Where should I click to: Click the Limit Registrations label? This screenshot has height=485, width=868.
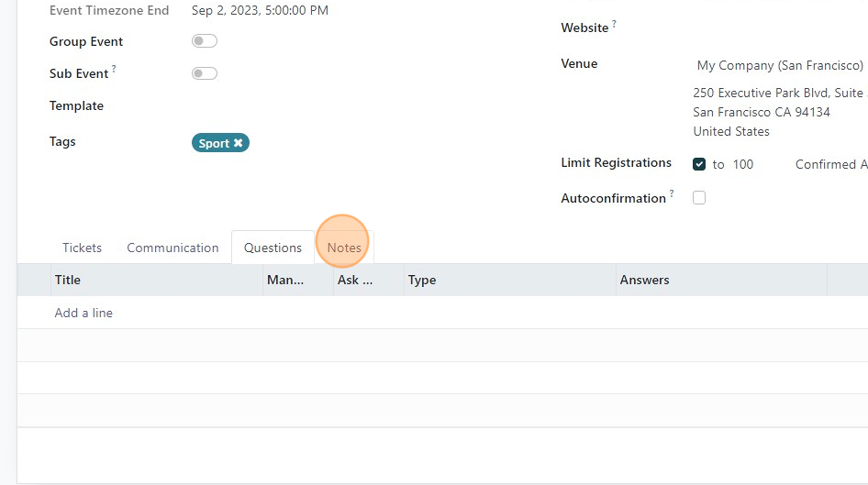[616, 162]
